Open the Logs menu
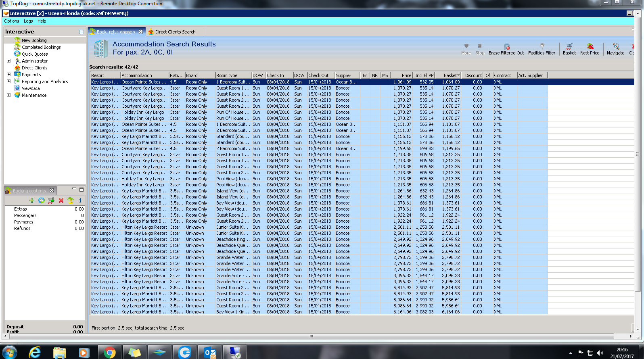This screenshot has width=644, height=359. (x=28, y=21)
